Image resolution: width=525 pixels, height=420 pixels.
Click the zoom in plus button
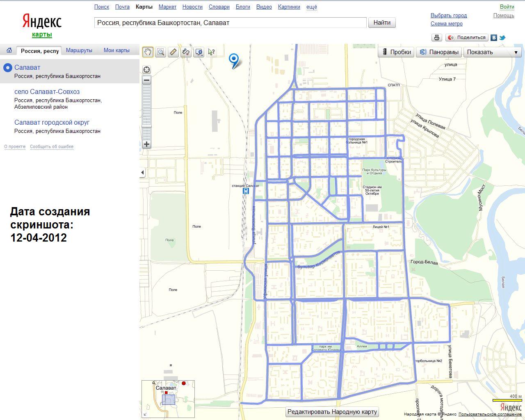(x=146, y=144)
